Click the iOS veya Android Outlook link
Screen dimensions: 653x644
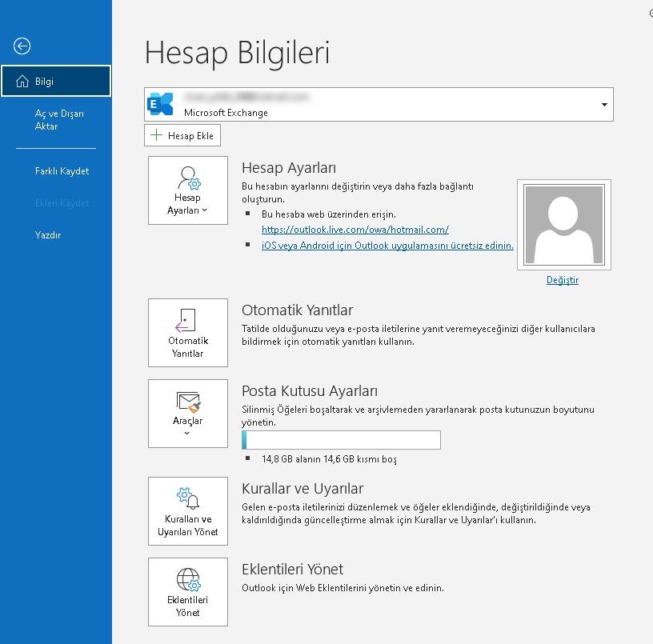[387, 246]
